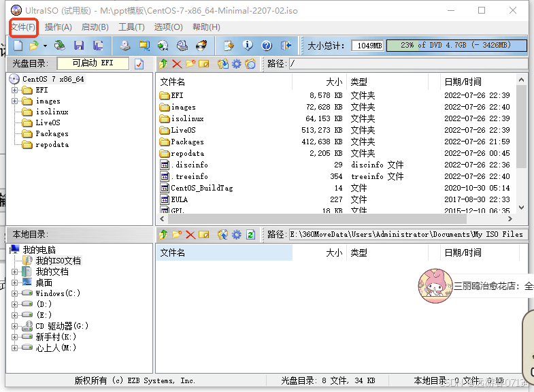
Task: Click the 可启动 EFI boot type field
Action: 93,63
